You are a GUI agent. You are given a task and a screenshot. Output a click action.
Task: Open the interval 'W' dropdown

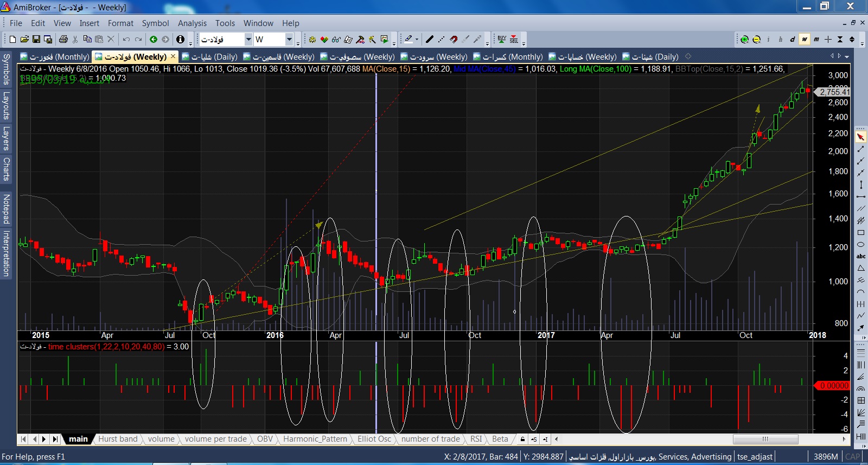289,39
